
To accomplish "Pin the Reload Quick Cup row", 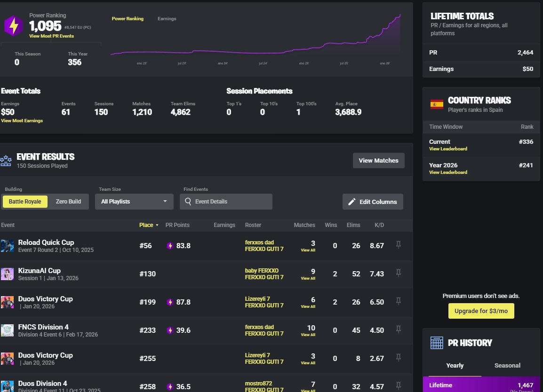I will tap(399, 245).
